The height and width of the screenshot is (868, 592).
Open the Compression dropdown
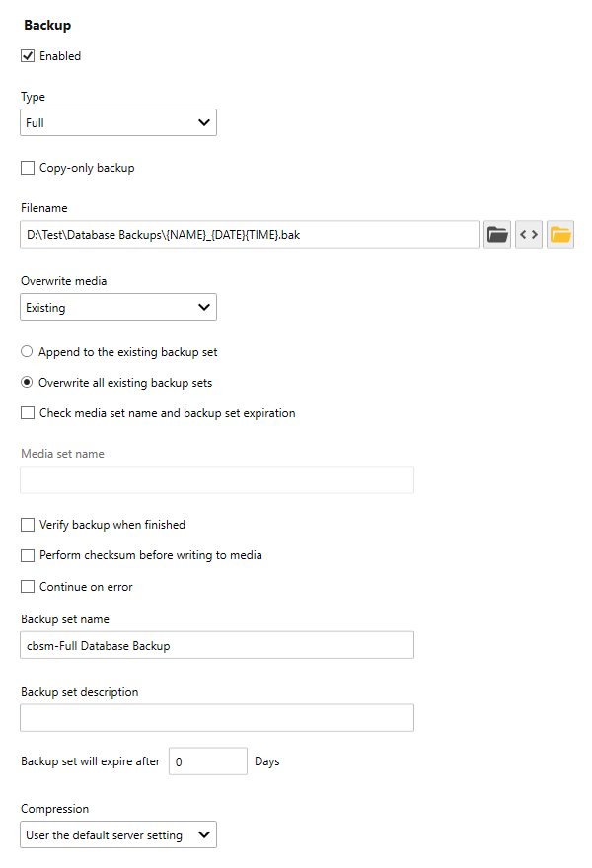(118, 835)
